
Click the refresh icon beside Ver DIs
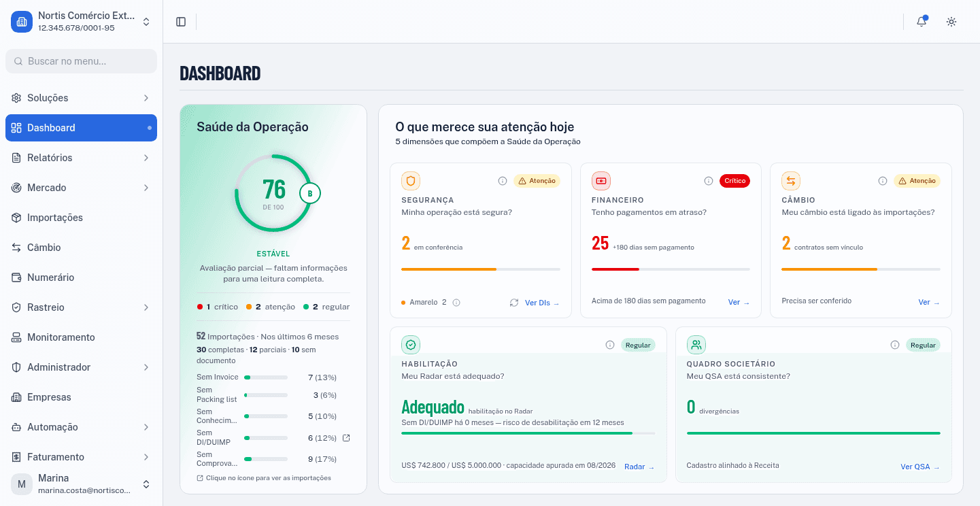pyautogui.click(x=514, y=303)
